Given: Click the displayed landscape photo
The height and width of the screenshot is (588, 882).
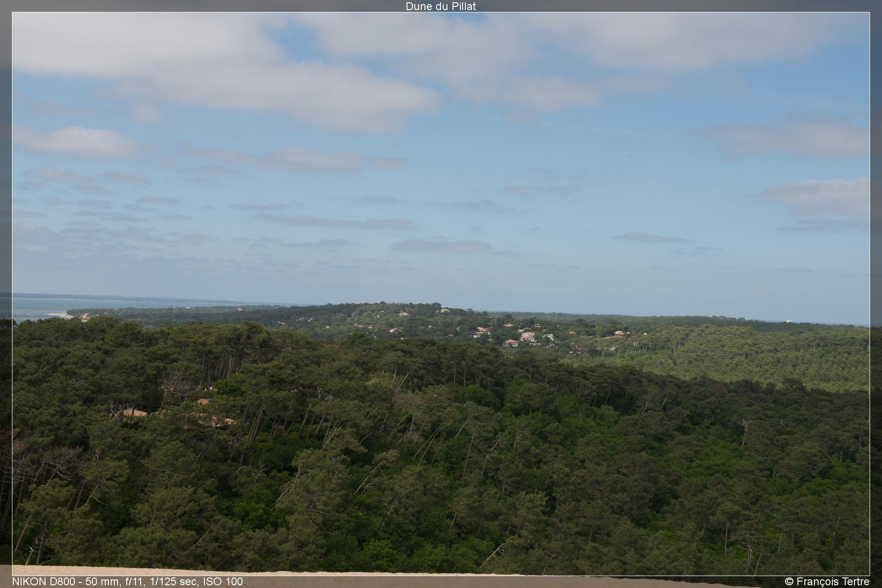Looking at the screenshot, I should coord(441,294).
